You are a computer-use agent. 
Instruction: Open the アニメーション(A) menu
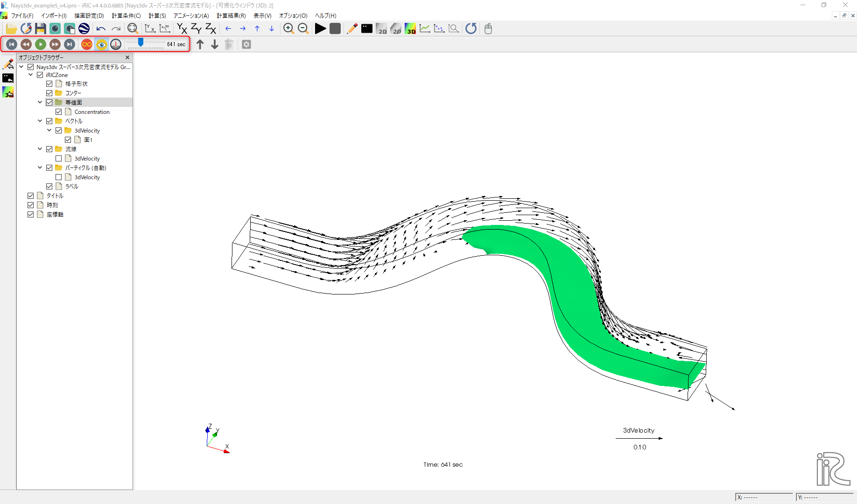[x=191, y=16]
